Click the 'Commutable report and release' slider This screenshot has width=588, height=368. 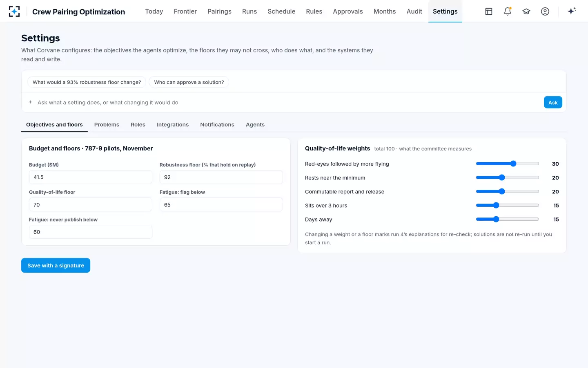508,191
